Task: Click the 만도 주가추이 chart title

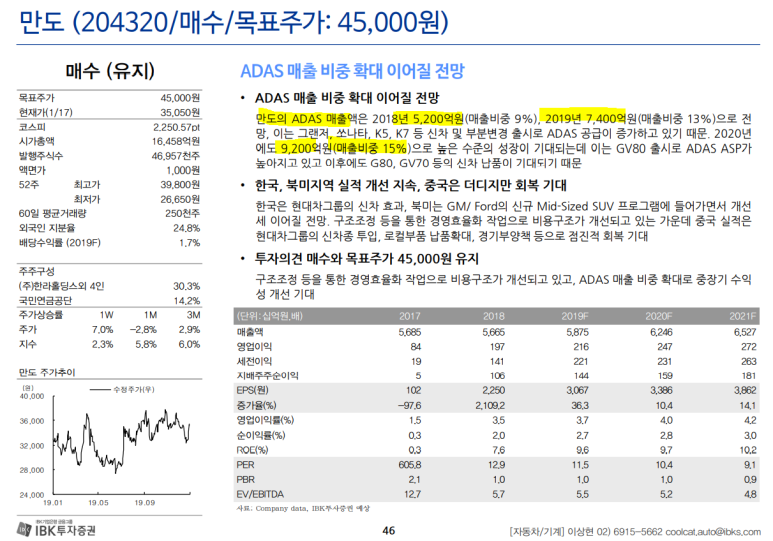Action: 47,372
